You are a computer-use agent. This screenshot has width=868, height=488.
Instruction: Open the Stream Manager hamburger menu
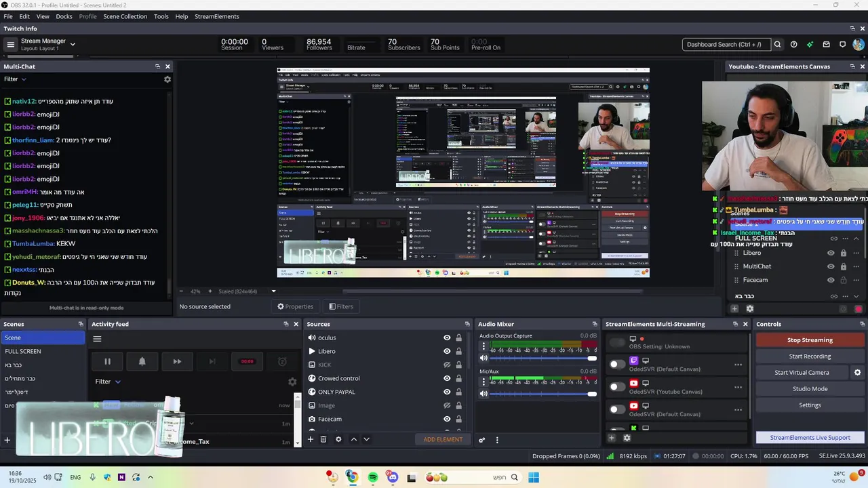pos(10,45)
